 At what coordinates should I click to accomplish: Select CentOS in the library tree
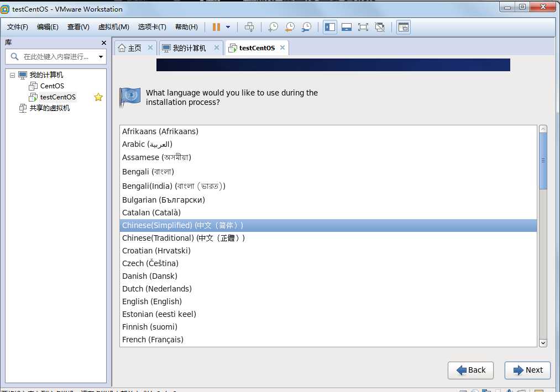(52, 86)
